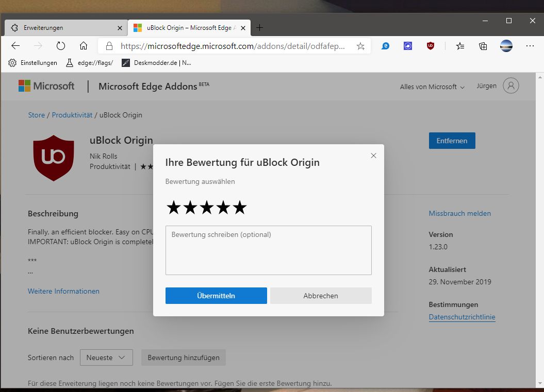Open the blue 'e' extension icon
Screen dimensions: 544x392
tap(385, 46)
